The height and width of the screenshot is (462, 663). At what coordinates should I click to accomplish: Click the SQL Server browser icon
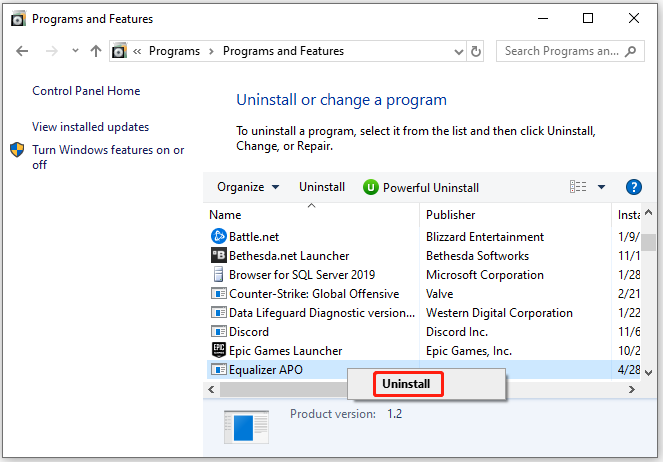click(219, 274)
